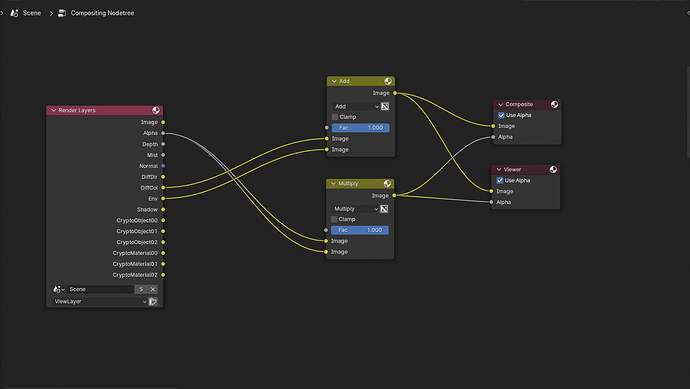Viewport: 690px width, 389px height.
Task: Click CryptoMaterial01 output socket
Action: tap(163, 264)
